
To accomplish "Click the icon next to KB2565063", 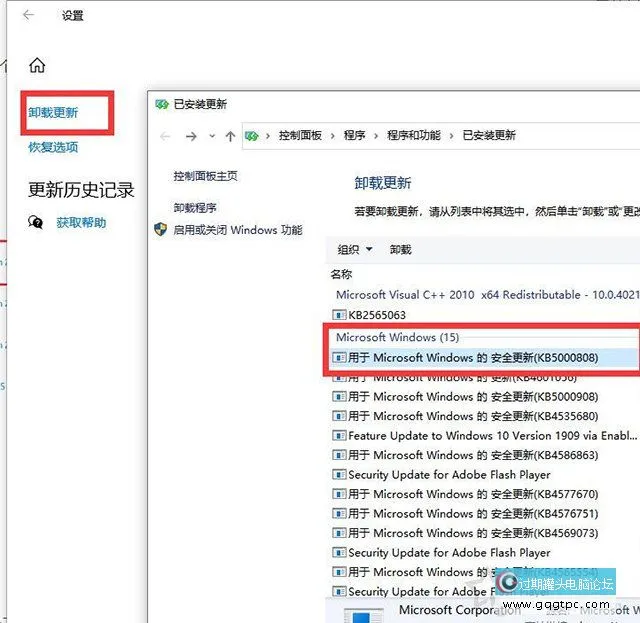I will pyautogui.click(x=339, y=315).
